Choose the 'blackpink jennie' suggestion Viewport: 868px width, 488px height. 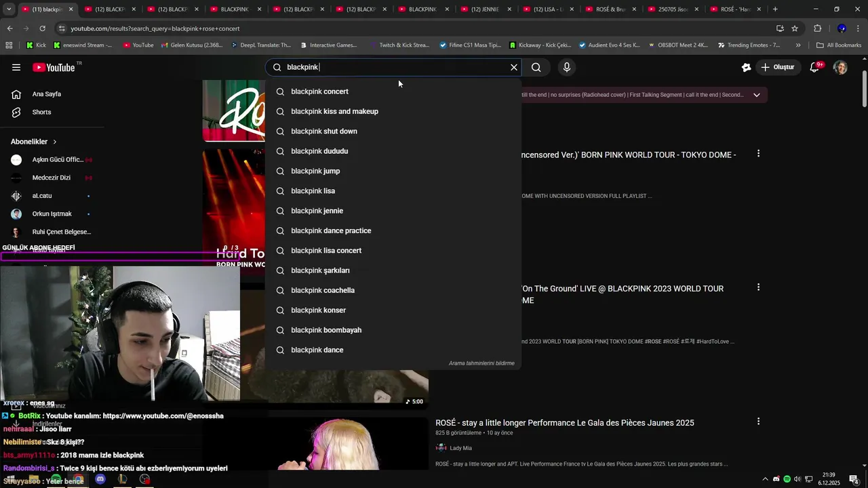393,211
